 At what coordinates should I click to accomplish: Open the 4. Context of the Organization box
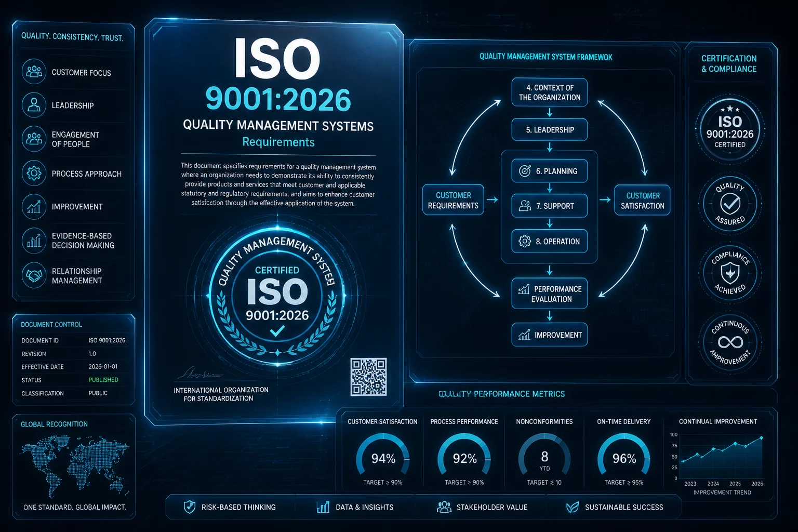[x=550, y=92]
